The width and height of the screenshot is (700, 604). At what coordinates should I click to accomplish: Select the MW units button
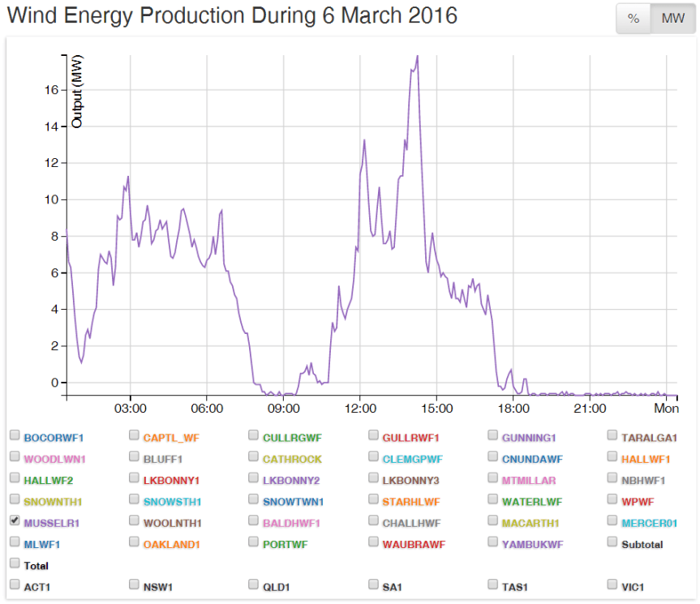672,19
